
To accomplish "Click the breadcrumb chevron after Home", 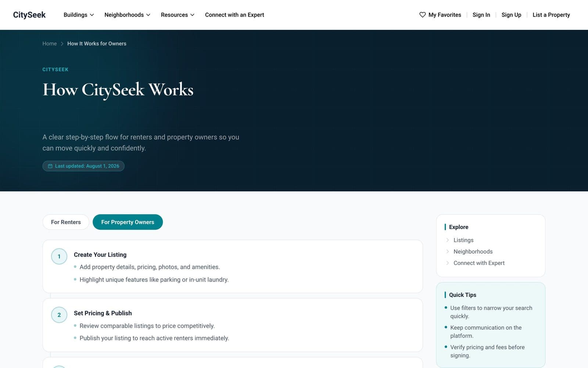I will [x=62, y=43].
